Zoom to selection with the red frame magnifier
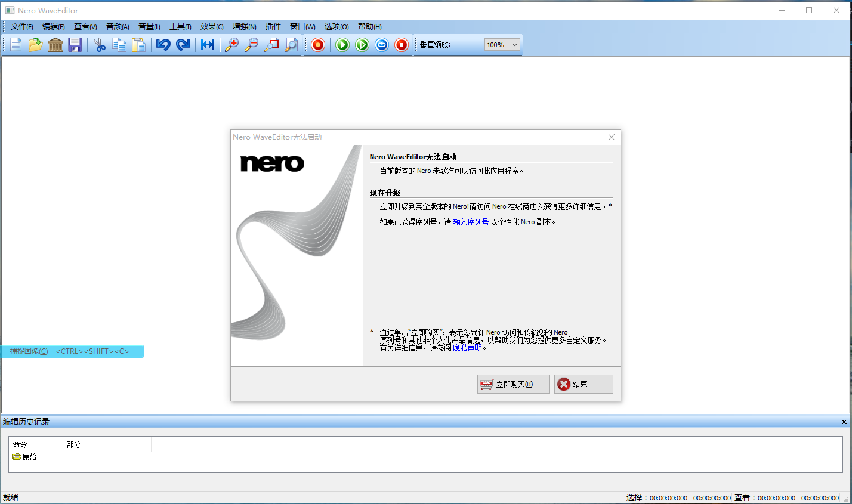Image resolution: width=852 pixels, height=504 pixels. [x=271, y=45]
